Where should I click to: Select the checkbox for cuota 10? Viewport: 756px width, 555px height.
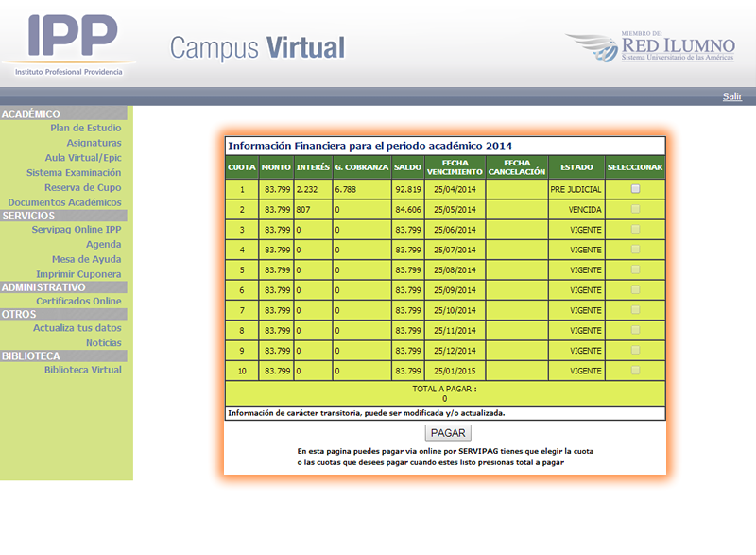636,371
